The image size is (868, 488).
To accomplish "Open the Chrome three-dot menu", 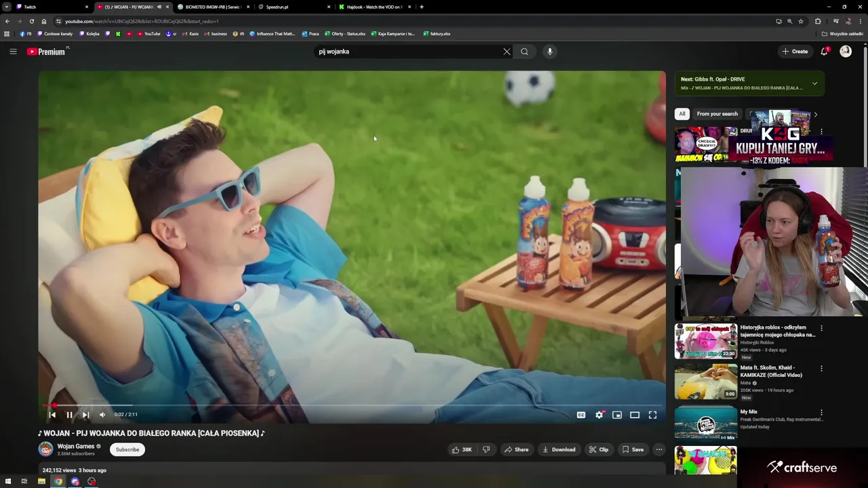I will pyautogui.click(x=861, y=21).
